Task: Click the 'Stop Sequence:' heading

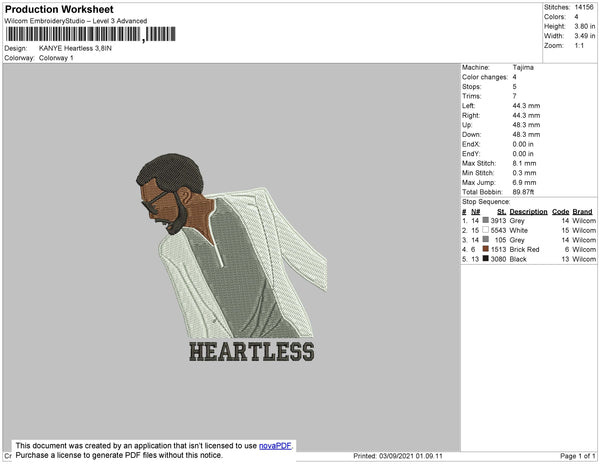Action: (486, 202)
